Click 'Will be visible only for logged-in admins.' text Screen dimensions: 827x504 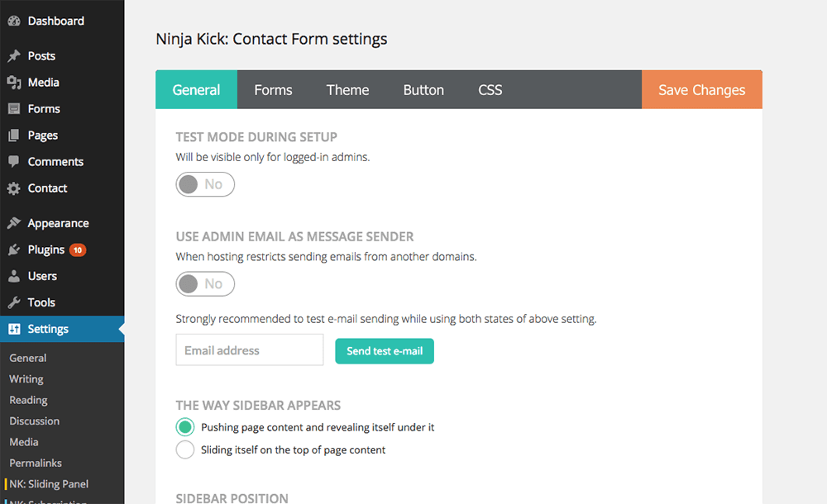pos(273,157)
